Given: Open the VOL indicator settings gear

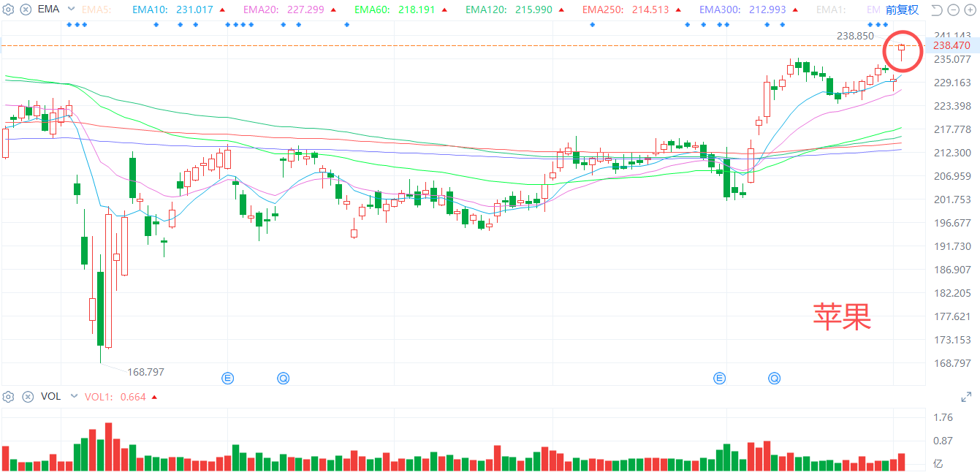Looking at the screenshot, I should 9,397.
